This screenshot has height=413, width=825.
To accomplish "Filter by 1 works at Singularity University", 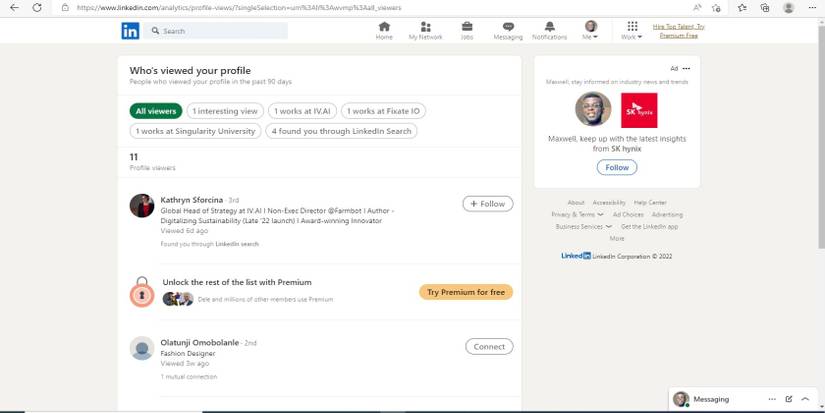I will click(x=195, y=131).
